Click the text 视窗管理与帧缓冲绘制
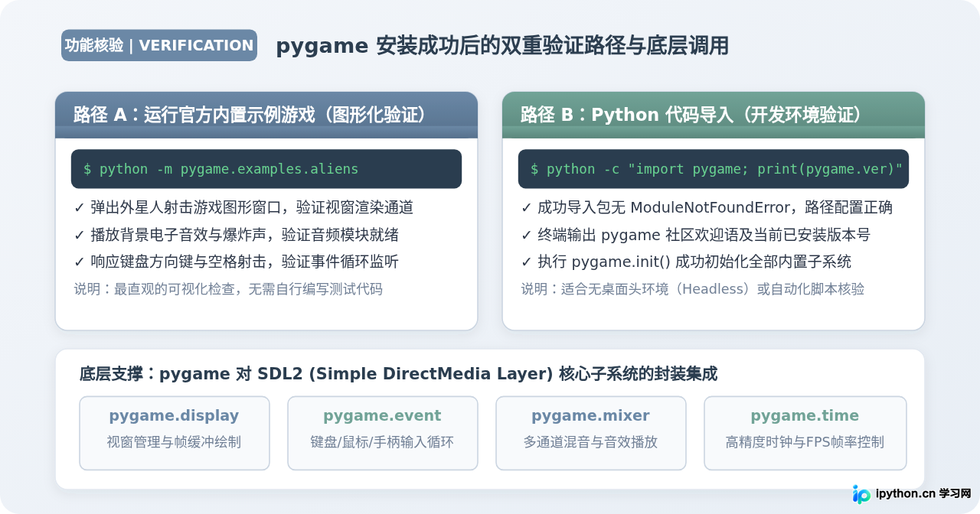Image resolution: width=980 pixels, height=514 pixels. pyautogui.click(x=175, y=442)
